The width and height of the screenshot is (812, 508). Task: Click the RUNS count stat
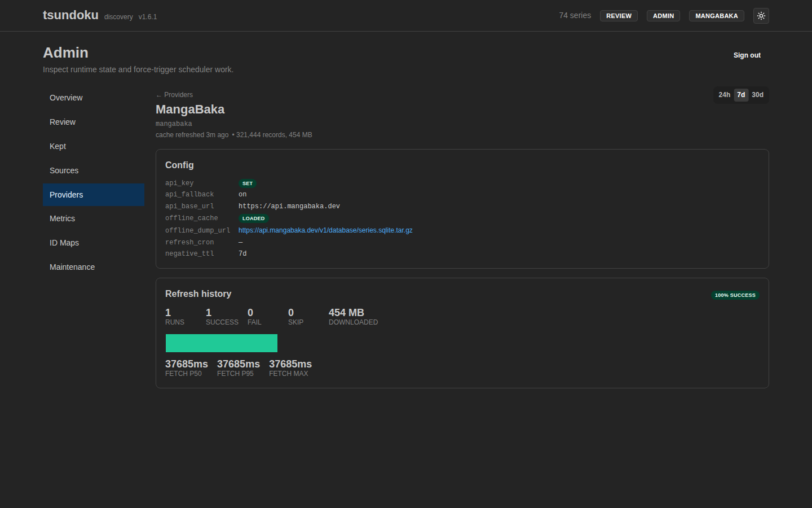pos(175,317)
